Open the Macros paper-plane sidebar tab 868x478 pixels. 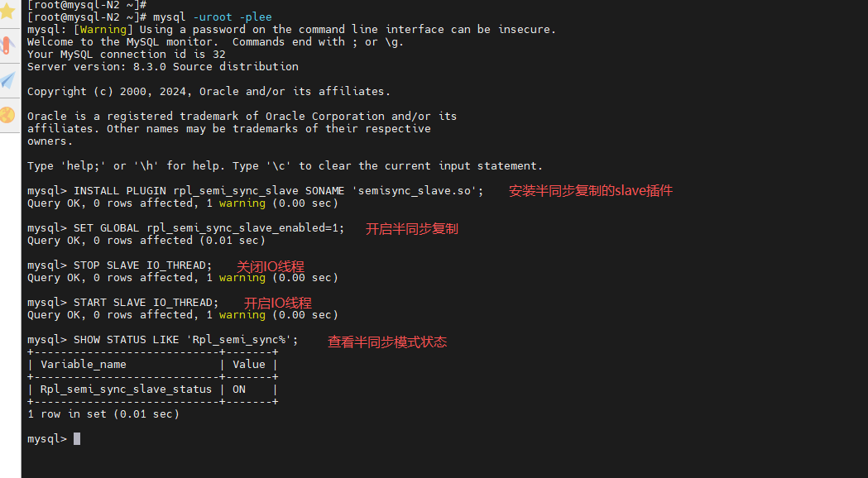[7, 81]
